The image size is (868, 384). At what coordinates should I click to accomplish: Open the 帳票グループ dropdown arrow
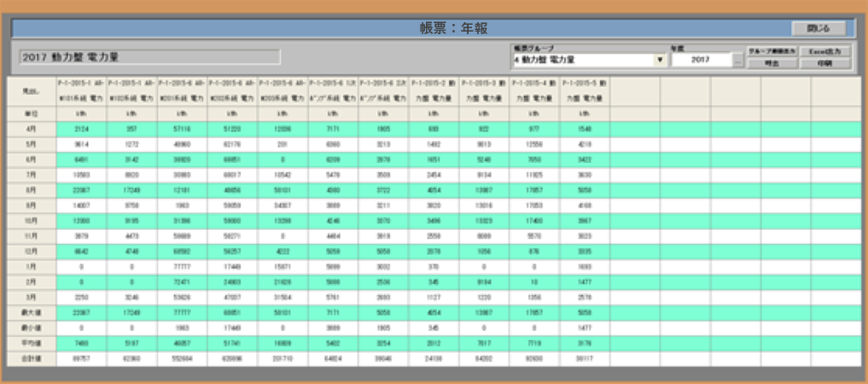660,61
